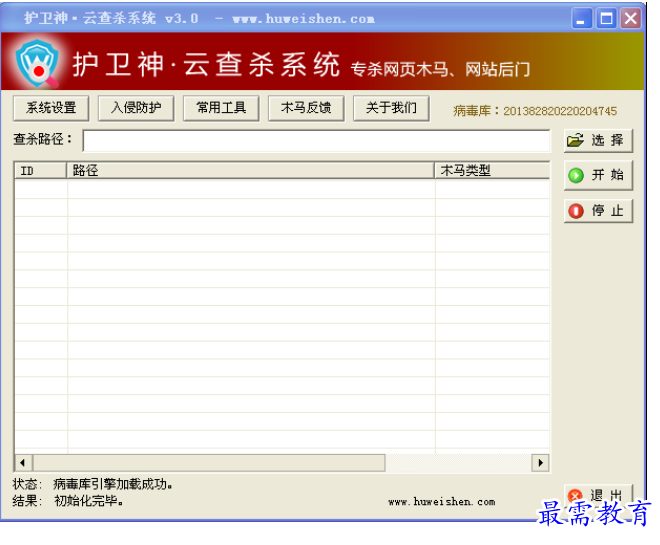Sort by the ID column header

pyautogui.click(x=40, y=170)
